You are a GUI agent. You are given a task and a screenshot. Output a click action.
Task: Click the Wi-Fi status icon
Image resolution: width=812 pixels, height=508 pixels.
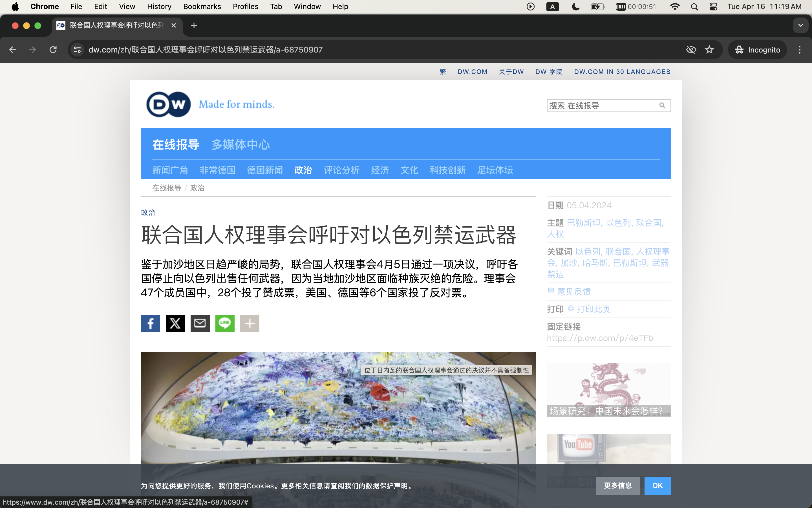point(674,6)
